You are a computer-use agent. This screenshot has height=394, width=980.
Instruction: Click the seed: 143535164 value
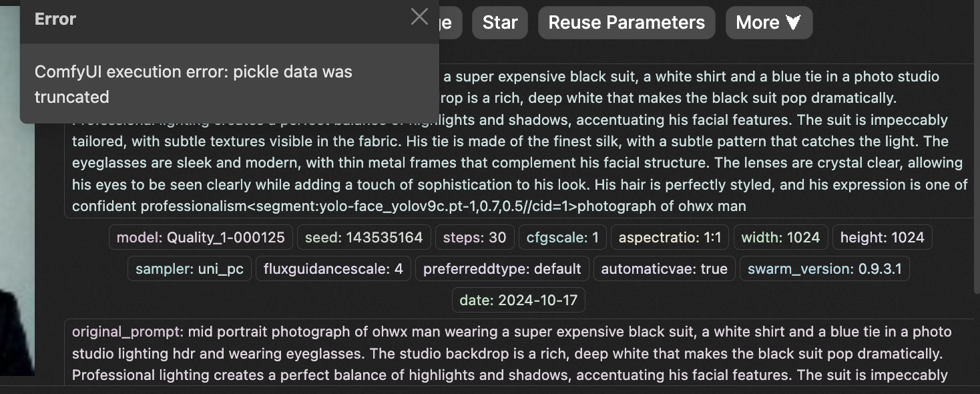click(x=364, y=237)
